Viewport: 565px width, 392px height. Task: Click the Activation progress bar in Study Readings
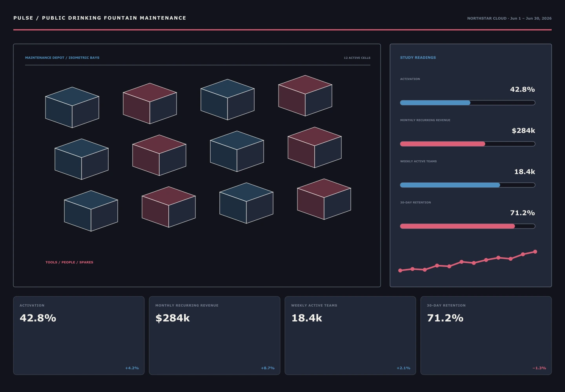tap(467, 103)
